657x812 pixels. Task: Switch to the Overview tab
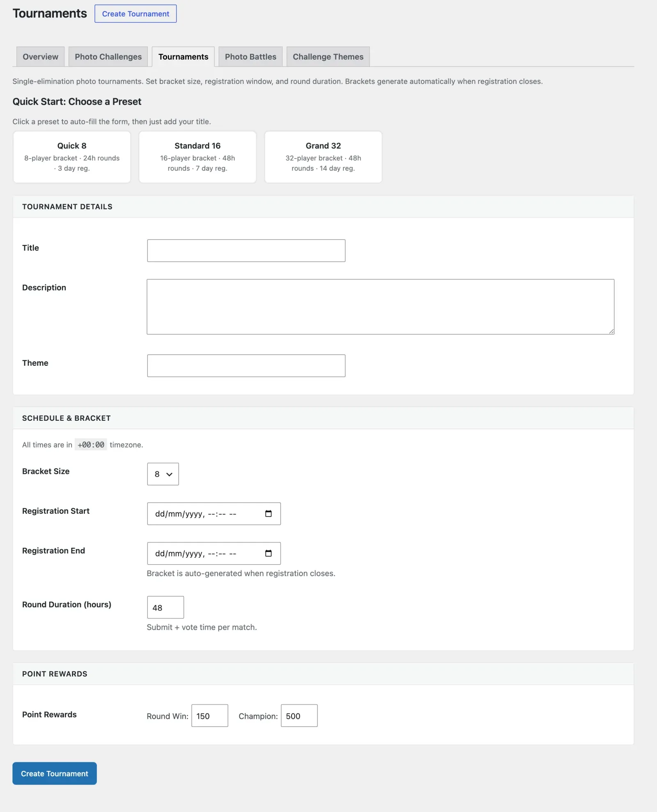point(40,57)
